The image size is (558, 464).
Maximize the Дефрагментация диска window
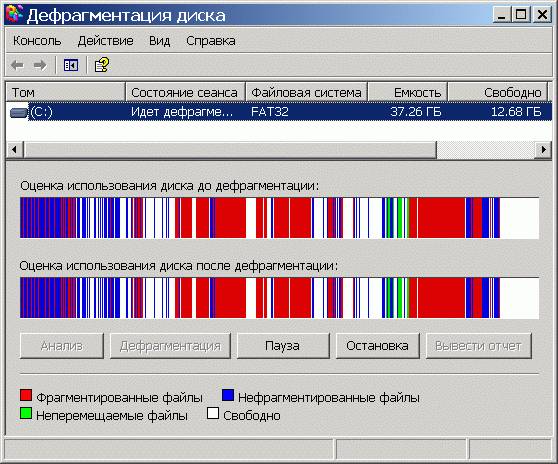521,15
